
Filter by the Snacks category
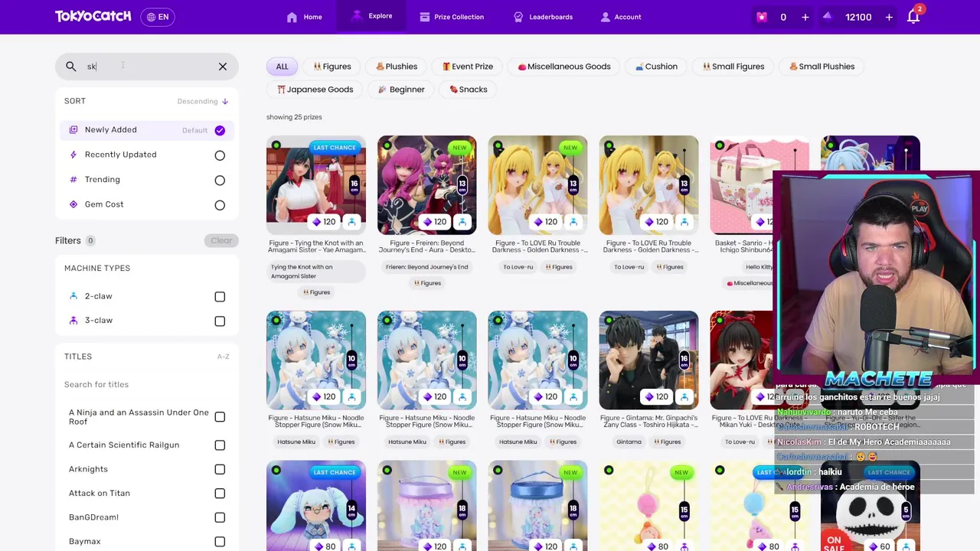click(469, 90)
